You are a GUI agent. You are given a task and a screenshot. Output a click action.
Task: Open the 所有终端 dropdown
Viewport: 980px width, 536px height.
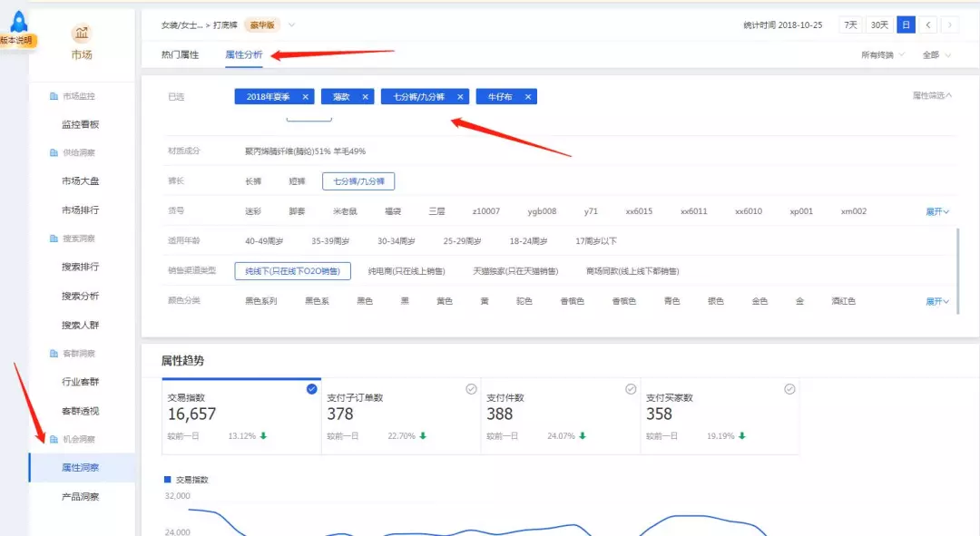[x=882, y=55]
